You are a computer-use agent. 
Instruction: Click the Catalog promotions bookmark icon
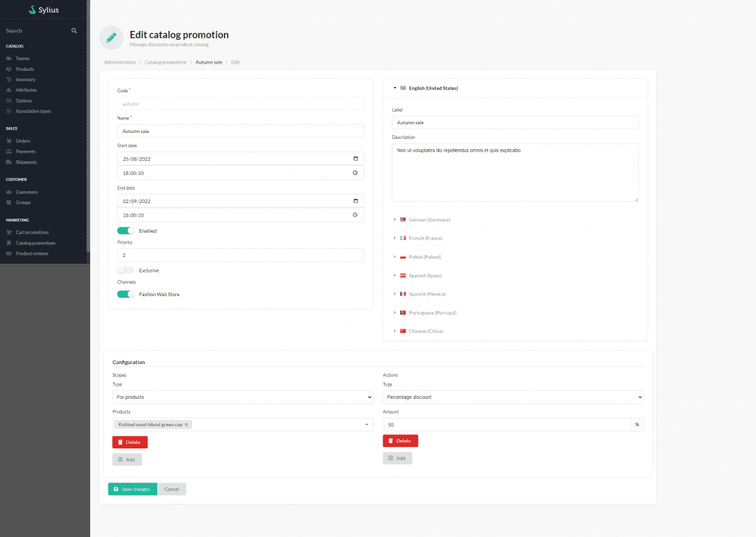click(9, 243)
